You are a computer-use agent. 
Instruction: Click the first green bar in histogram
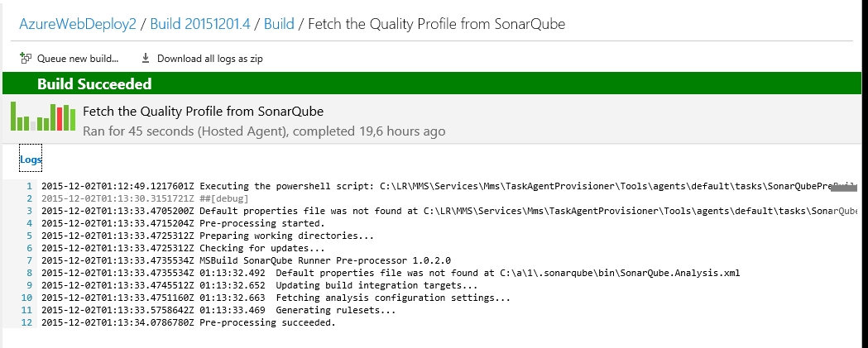(14, 117)
